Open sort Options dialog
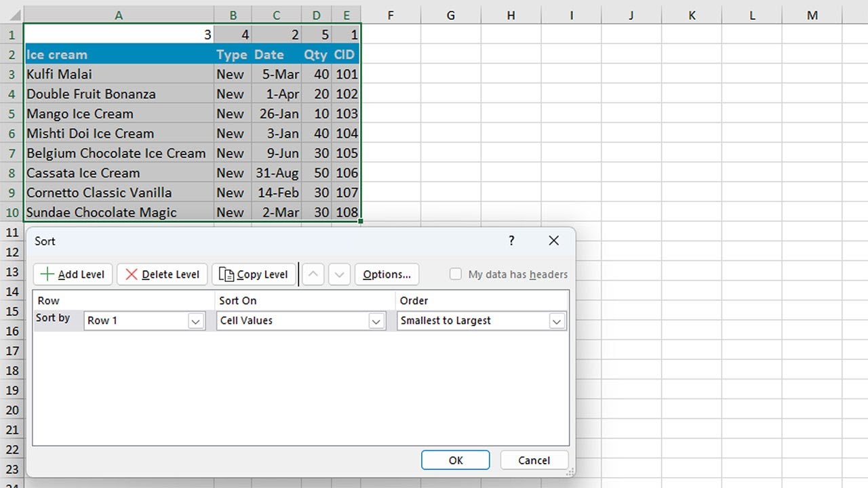 coord(387,274)
